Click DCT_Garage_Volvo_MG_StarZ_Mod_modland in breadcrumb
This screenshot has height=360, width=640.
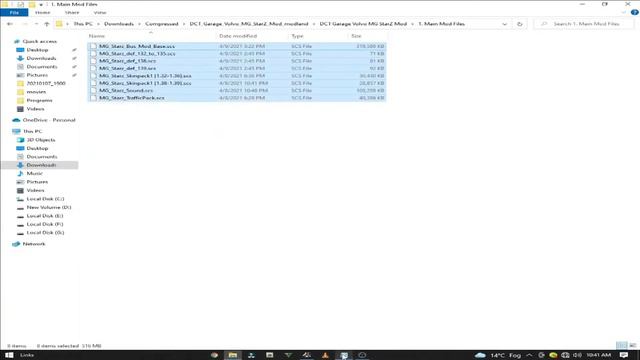[x=249, y=24]
